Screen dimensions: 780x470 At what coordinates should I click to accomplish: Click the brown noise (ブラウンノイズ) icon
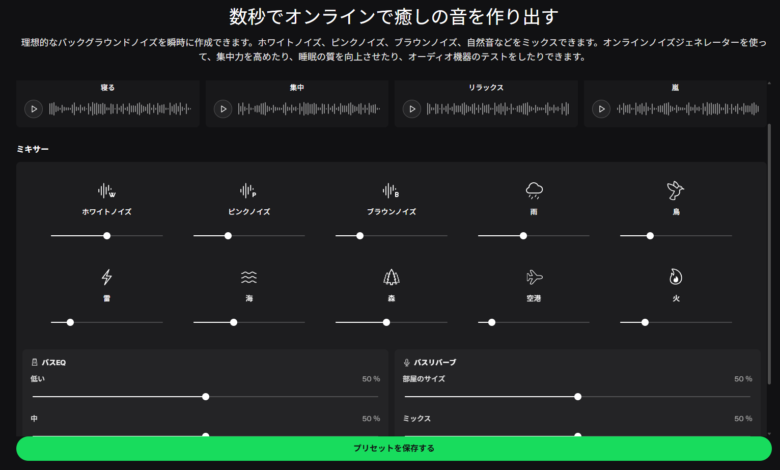point(391,190)
